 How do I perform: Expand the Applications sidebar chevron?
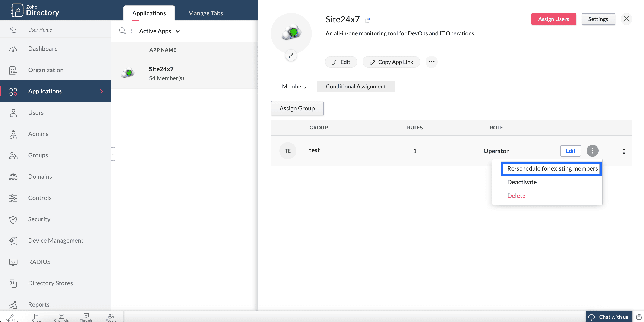pos(102,91)
